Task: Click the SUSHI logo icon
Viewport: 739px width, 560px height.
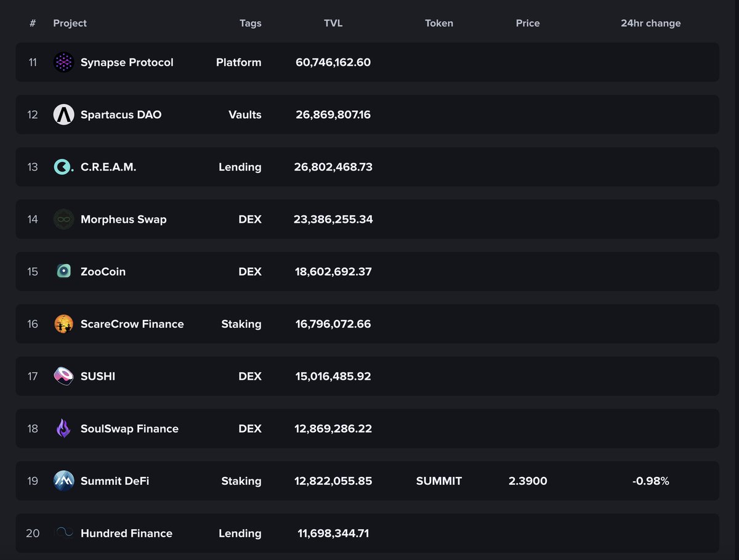Action: pyautogui.click(x=63, y=376)
